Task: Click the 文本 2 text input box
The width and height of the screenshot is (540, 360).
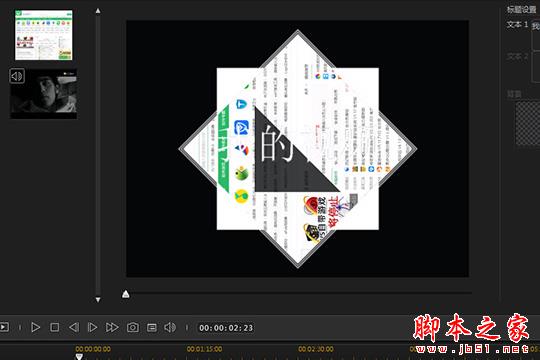Action: (x=536, y=66)
